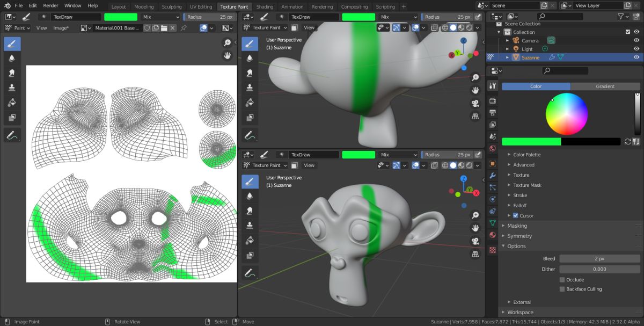
Task: Pick a hue on the color wheel
Action: pos(567,114)
